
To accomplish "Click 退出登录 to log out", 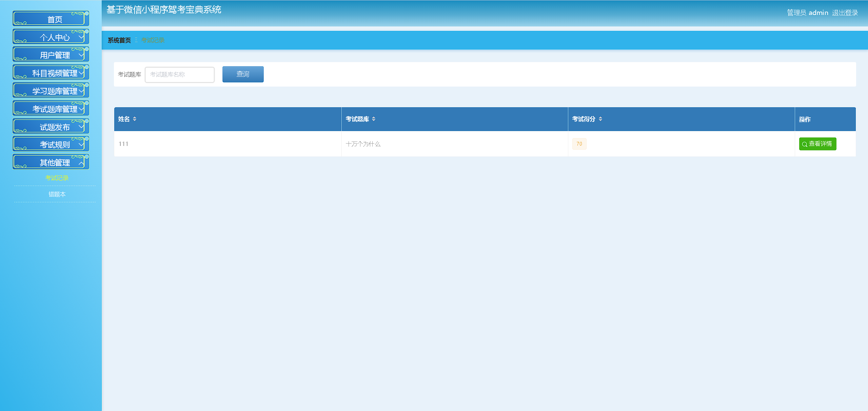I will click(845, 13).
